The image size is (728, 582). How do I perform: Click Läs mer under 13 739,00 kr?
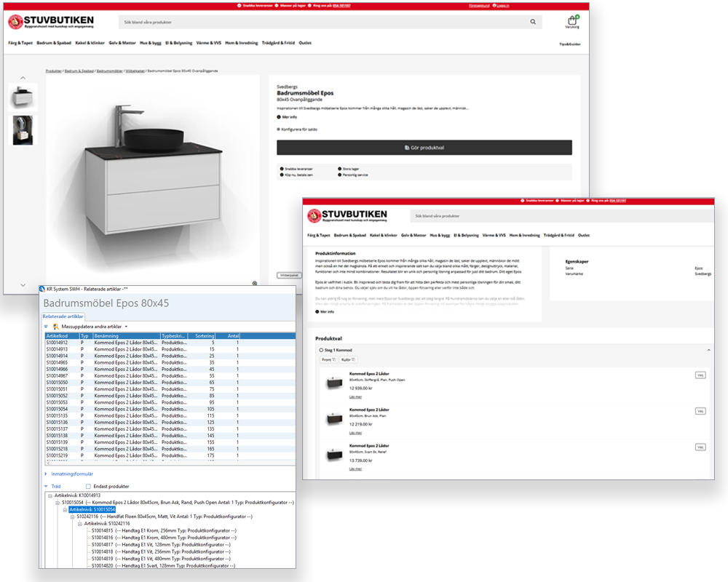[x=355, y=469]
